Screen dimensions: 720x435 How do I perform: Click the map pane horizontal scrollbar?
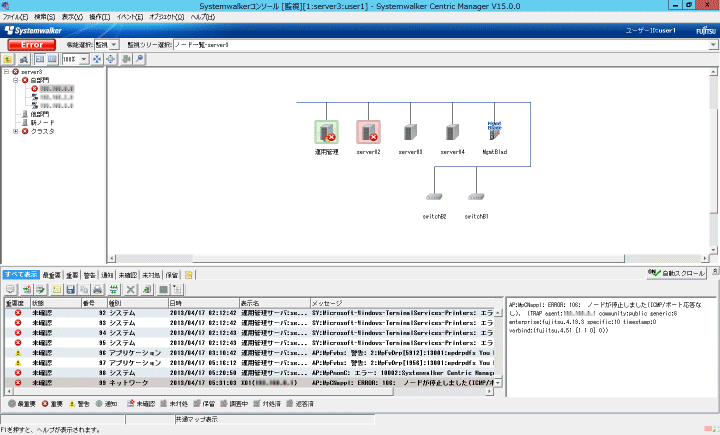coord(409,258)
